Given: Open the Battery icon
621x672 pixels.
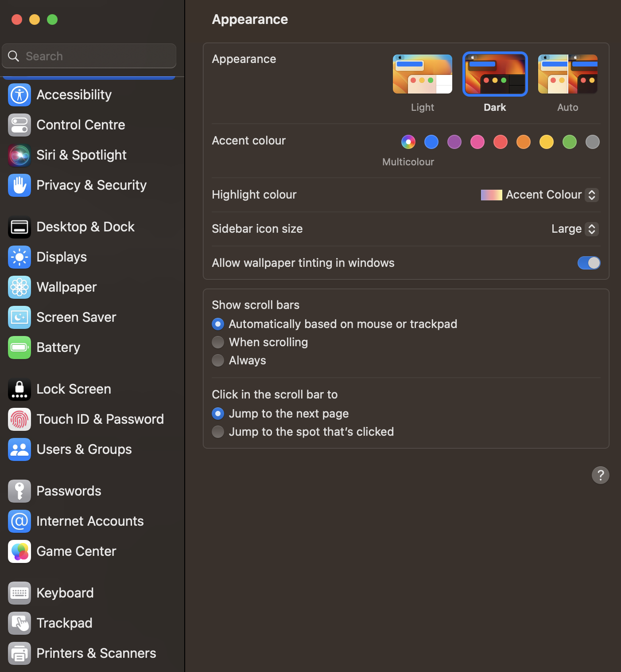Looking at the screenshot, I should click(x=19, y=348).
